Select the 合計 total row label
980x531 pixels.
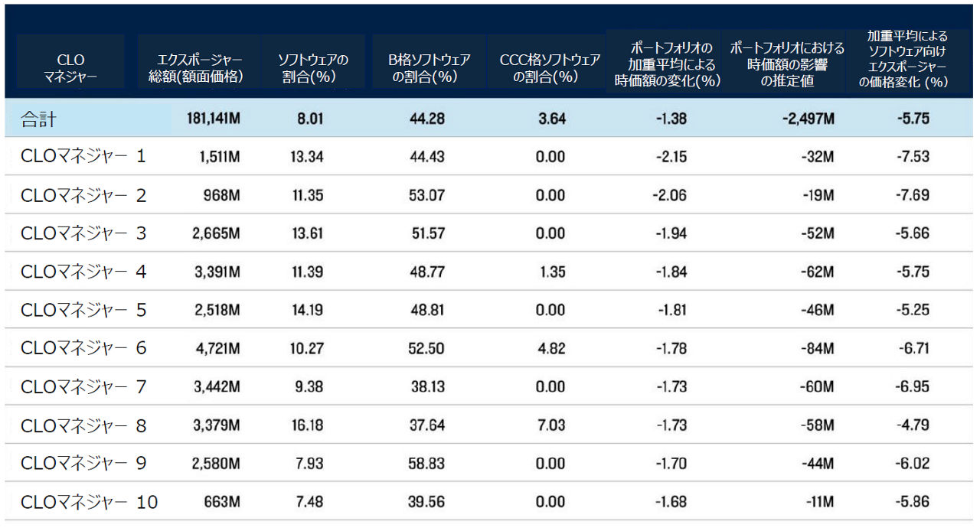click(x=37, y=119)
